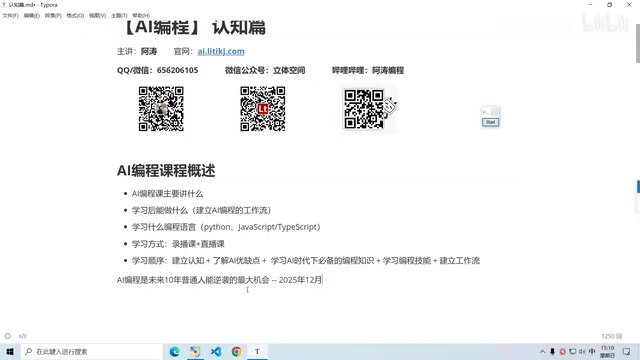Viewport: 640px width, 360px height.
Task: Click the 中 input method indicator
Action: 592,351
